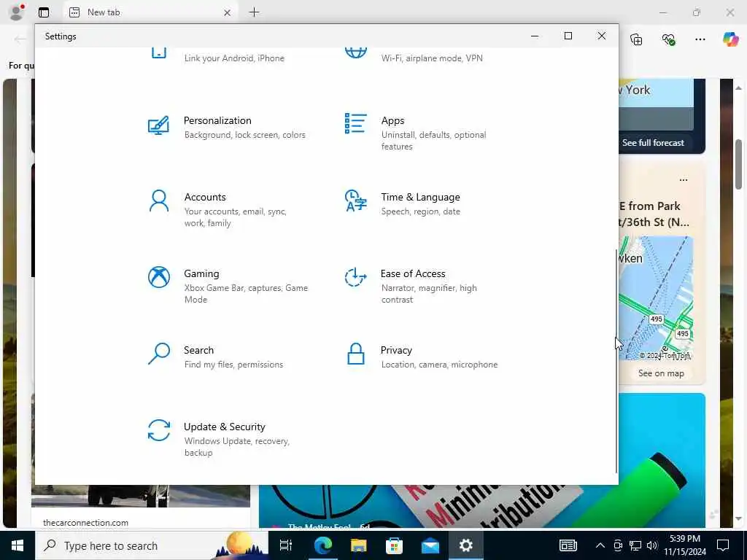Click the Edge page scrollbar thumb
747x560 pixels.
click(738, 165)
